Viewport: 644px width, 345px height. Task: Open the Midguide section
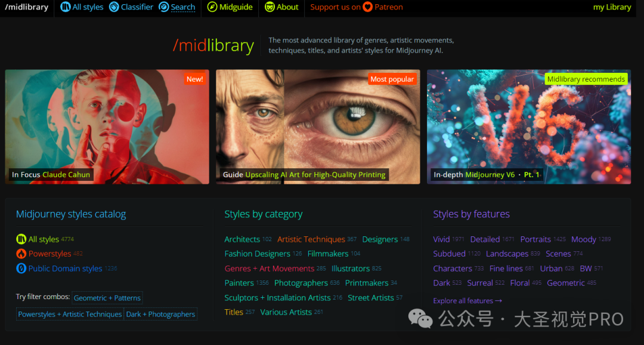pos(230,7)
